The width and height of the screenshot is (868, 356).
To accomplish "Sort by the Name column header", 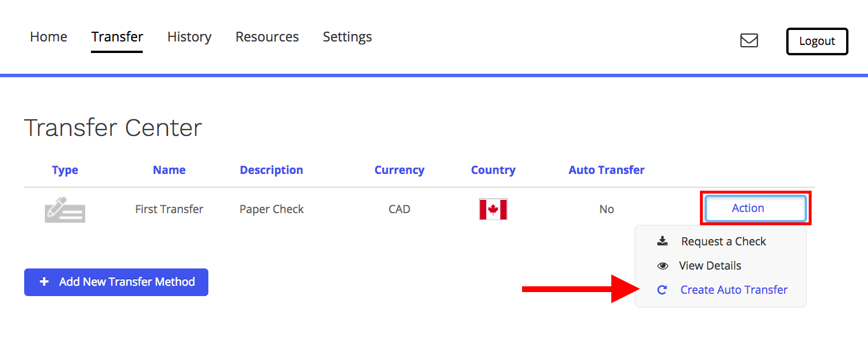I will (x=169, y=170).
